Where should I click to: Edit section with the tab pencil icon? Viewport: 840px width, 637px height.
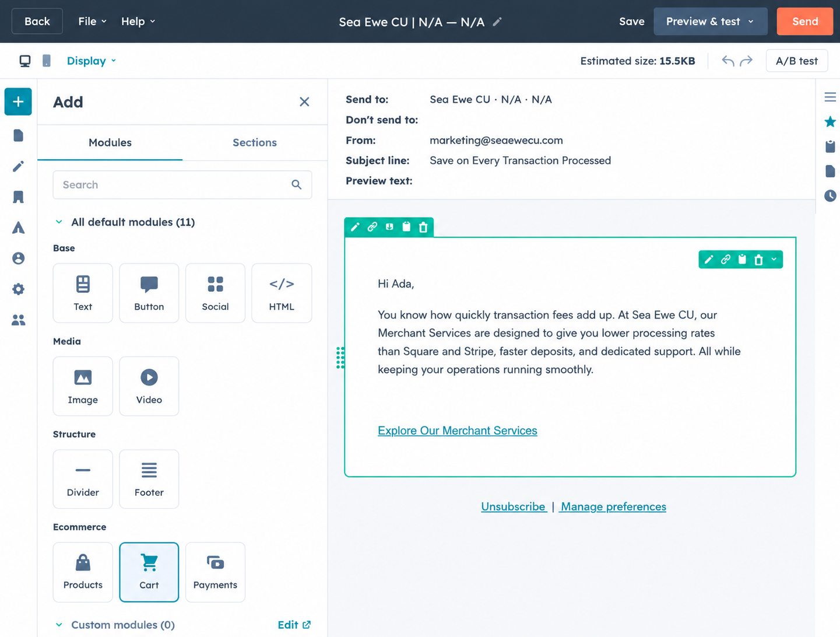(x=355, y=227)
